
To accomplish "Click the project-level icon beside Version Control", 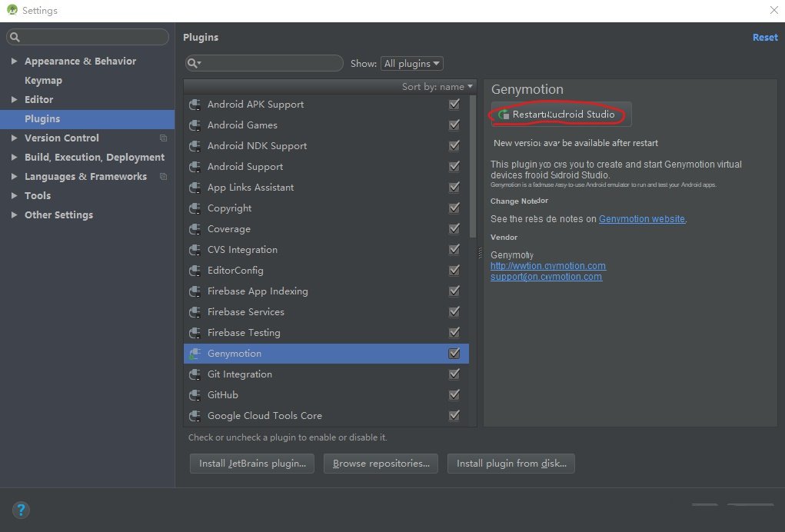I will coord(163,138).
